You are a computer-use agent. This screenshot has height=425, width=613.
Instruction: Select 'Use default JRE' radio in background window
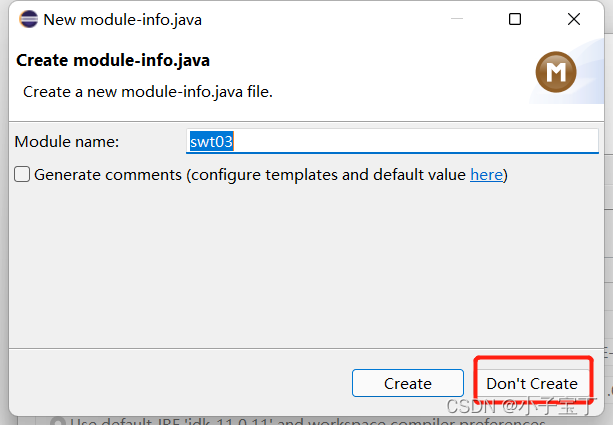pyautogui.click(x=58, y=421)
